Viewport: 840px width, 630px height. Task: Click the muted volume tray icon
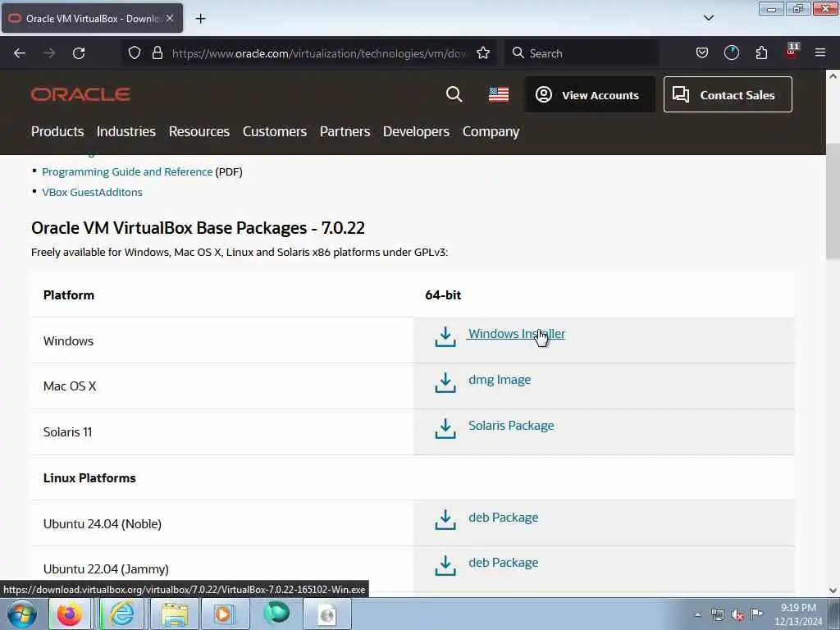[737, 614]
